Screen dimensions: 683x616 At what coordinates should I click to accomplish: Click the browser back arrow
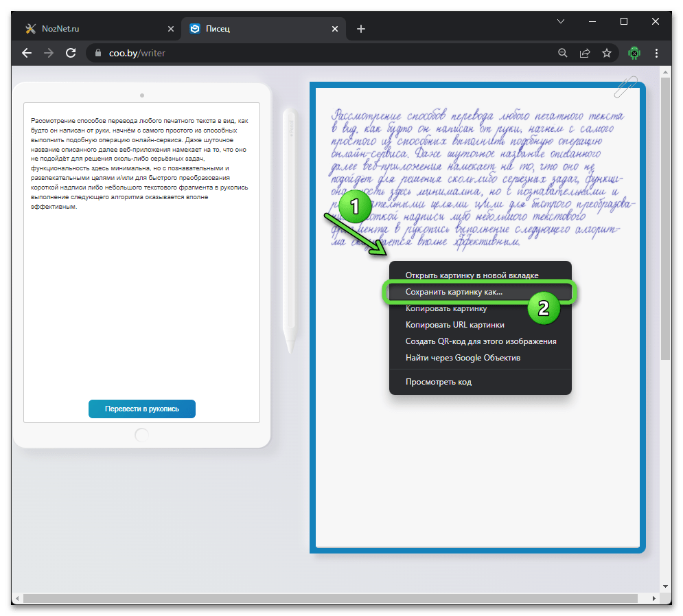tap(27, 53)
